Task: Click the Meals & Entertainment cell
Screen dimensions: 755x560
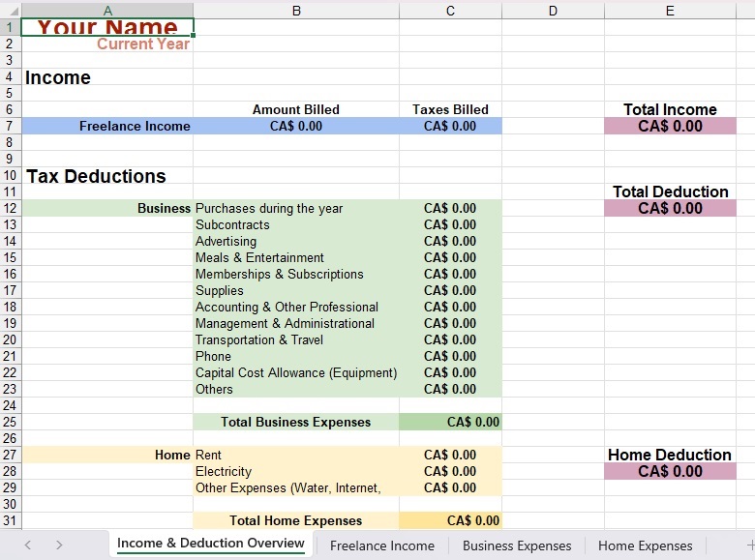Action: 296,257
